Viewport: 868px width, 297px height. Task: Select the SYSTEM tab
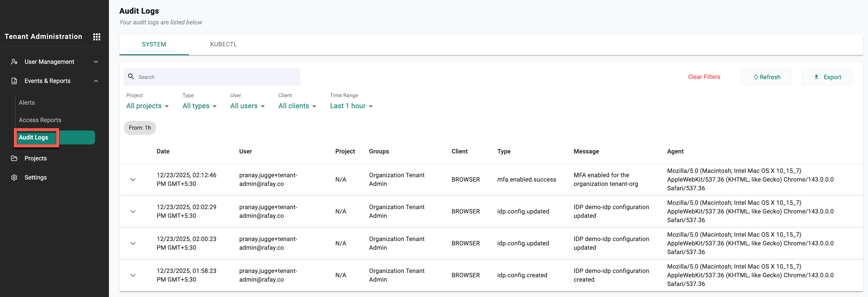154,45
